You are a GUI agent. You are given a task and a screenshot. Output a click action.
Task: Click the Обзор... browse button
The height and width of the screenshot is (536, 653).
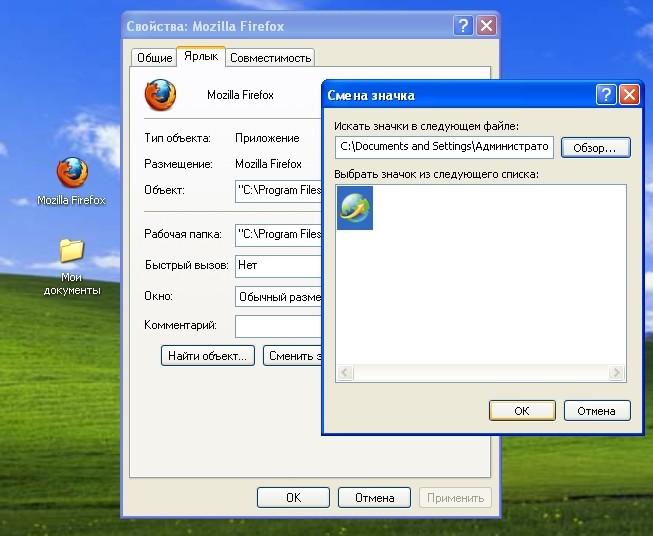596,148
